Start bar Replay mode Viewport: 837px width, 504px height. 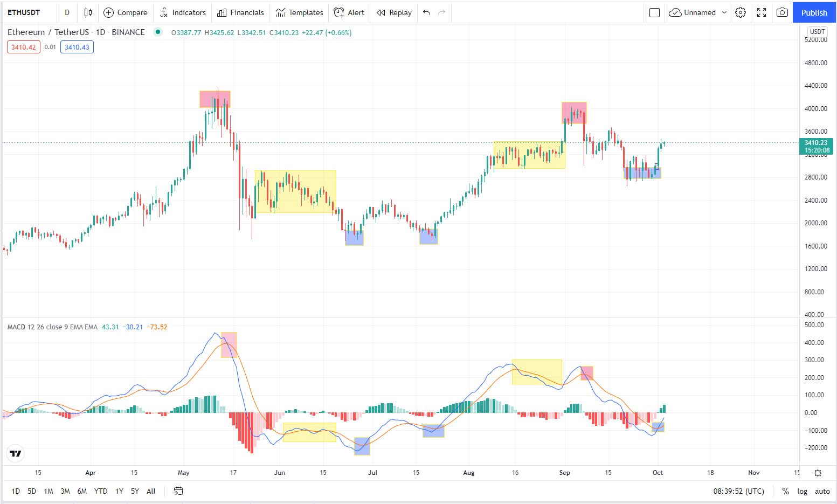[x=394, y=12]
